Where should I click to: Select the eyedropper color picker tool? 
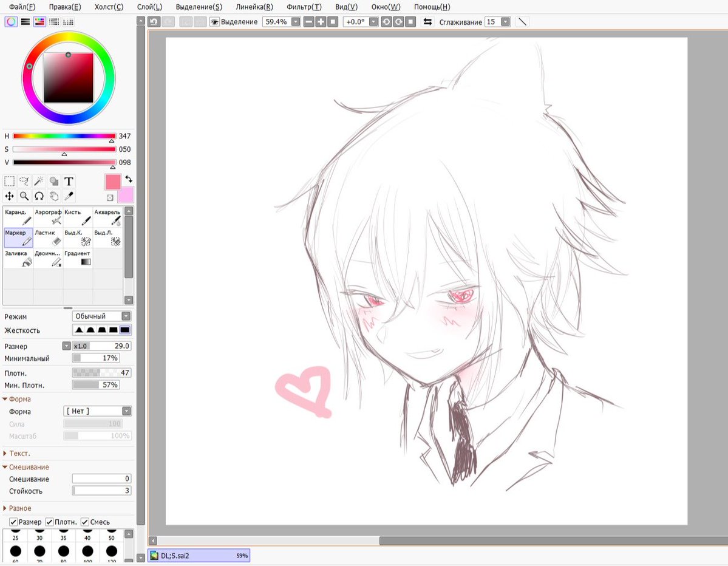69,196
